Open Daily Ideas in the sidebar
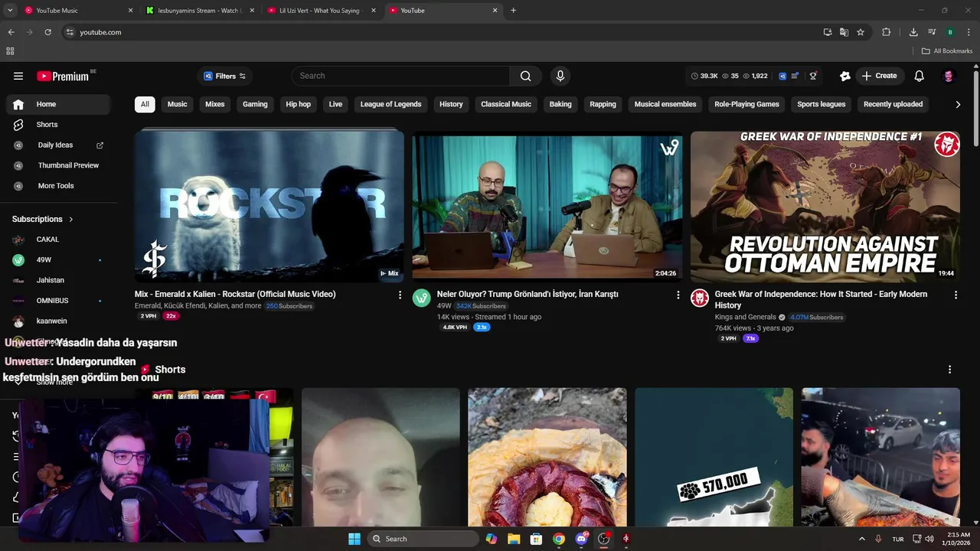This screenshot has width=980, height=551. point(58,145)
